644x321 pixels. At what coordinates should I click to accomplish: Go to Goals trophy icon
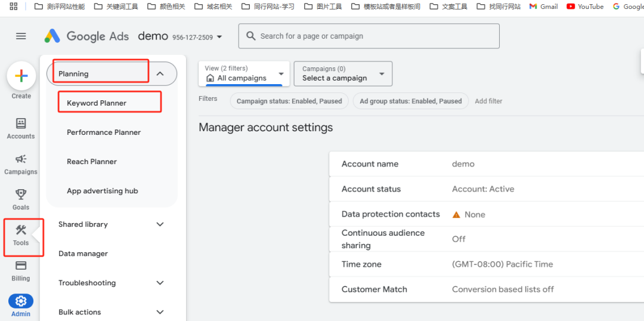[x=21, y=199]
